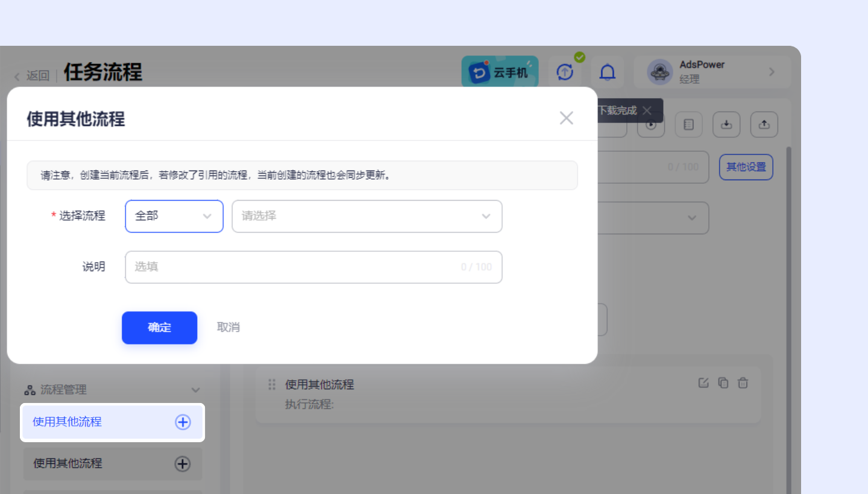Open the 云手机 cloud phone button
Image resolution: width=868 pixels, height=494 pixels.
point(500,72)
